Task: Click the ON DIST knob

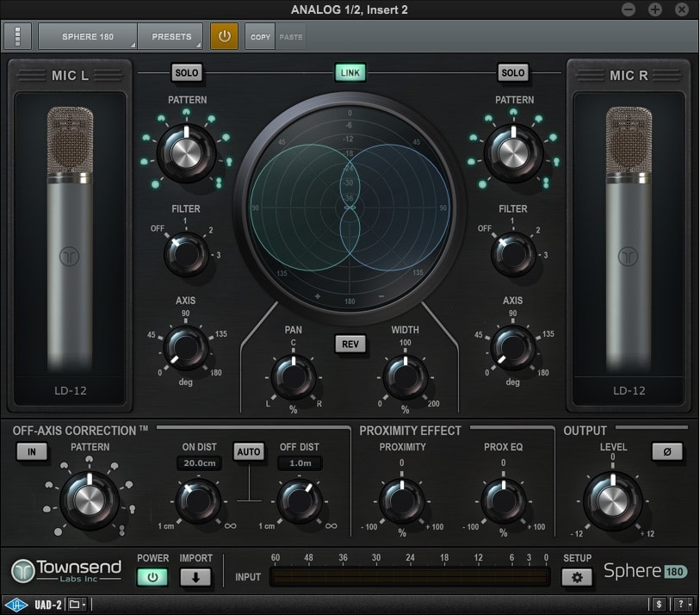Action: coord(199,501)
